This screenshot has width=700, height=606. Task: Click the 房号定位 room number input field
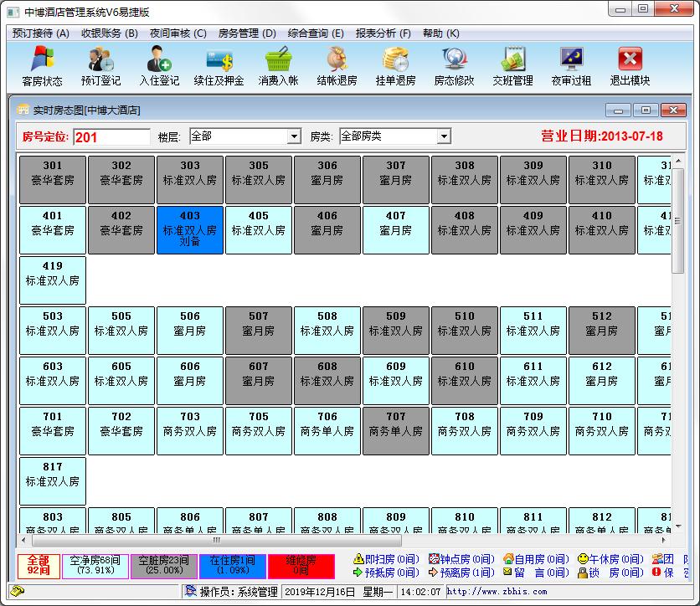[x=111, y=137]
